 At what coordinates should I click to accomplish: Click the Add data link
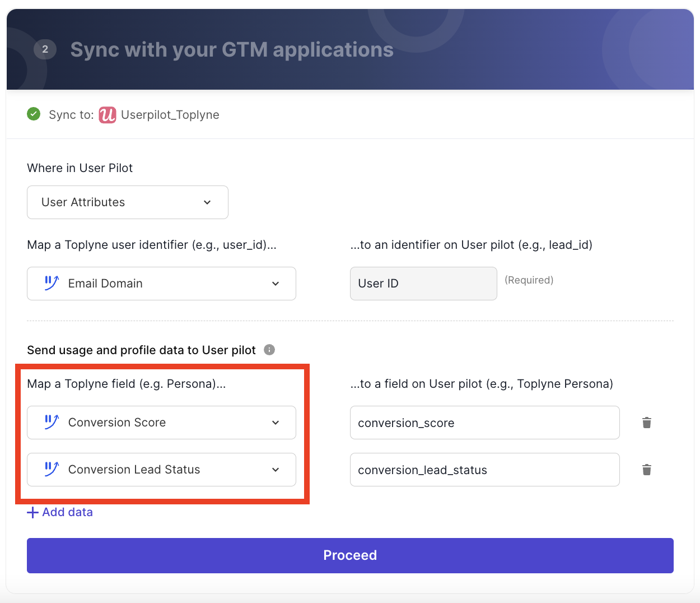(x=60, y=512)
